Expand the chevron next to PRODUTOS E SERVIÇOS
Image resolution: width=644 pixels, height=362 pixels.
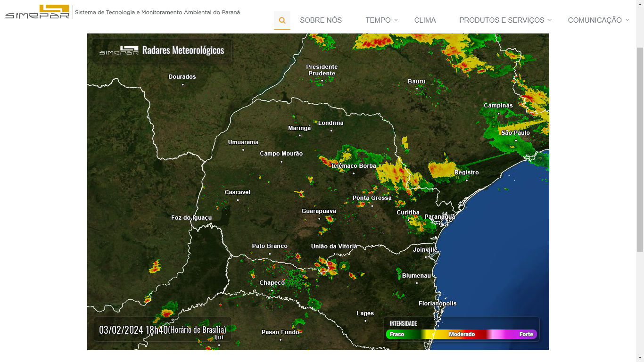(x=550, y=20)
